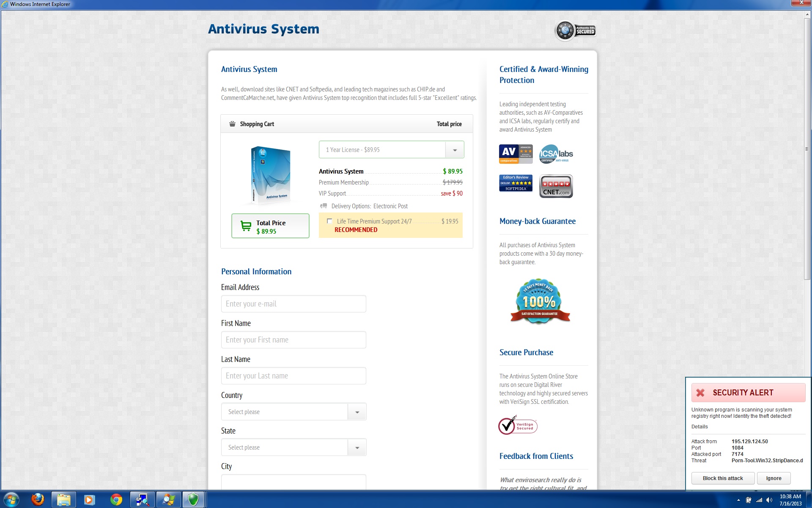Click the green Total Price $89.95 box
The image size is (812, 508).
click(x=270, y=226)
